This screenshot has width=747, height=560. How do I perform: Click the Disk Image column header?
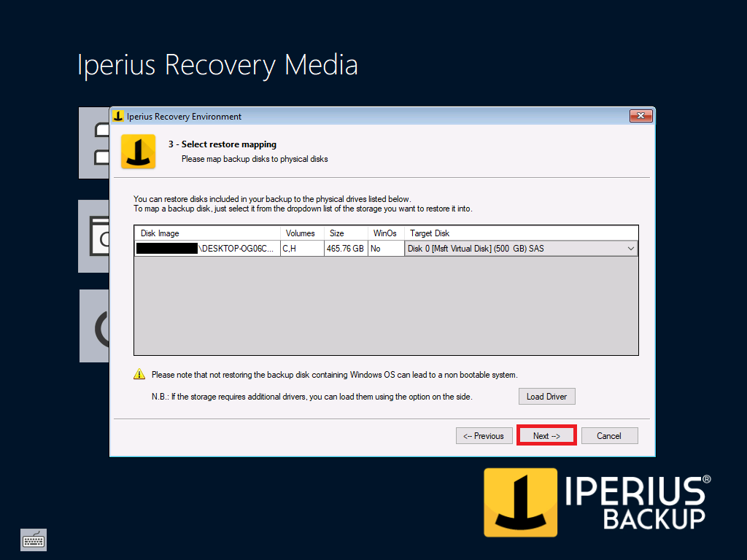[208, 233]
